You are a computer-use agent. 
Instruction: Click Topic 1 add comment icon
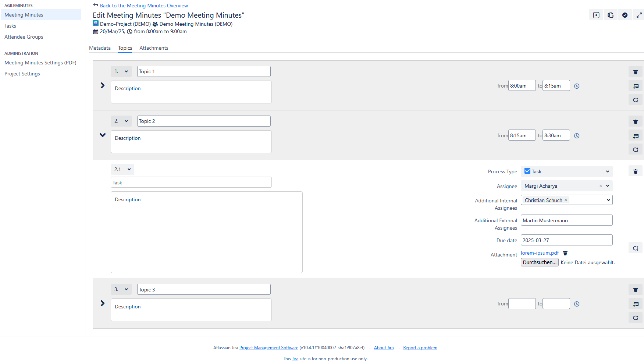(x=636, y=86)
